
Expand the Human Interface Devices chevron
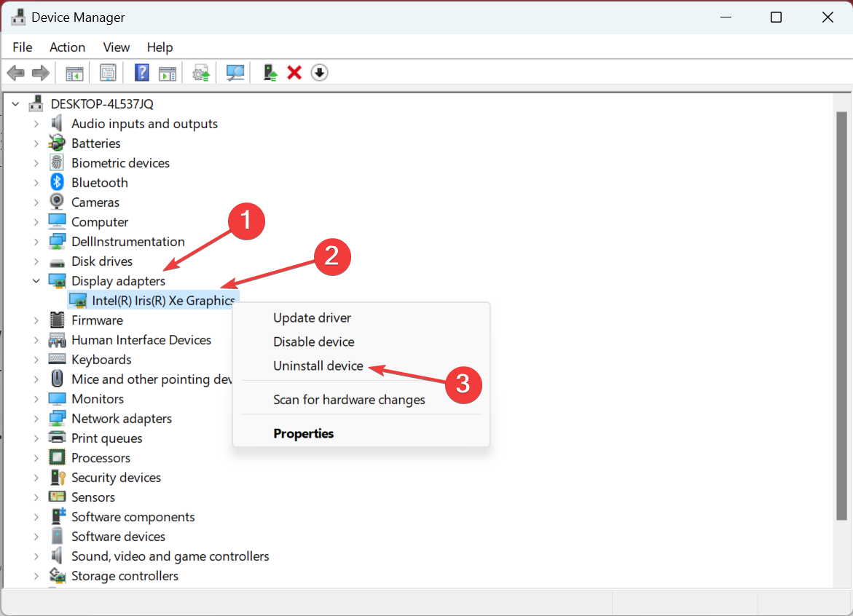point(36,340)
